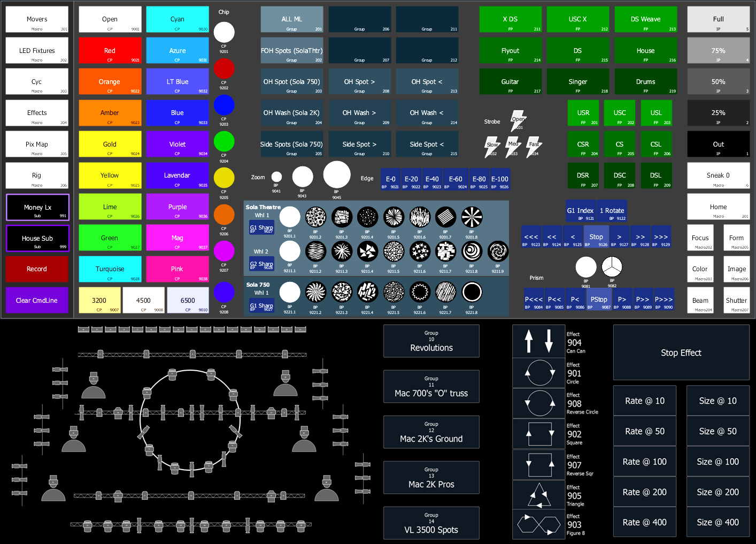Set intensity to 75%
Viewport: 756px width, 544px height.
[x=718, y=51]
